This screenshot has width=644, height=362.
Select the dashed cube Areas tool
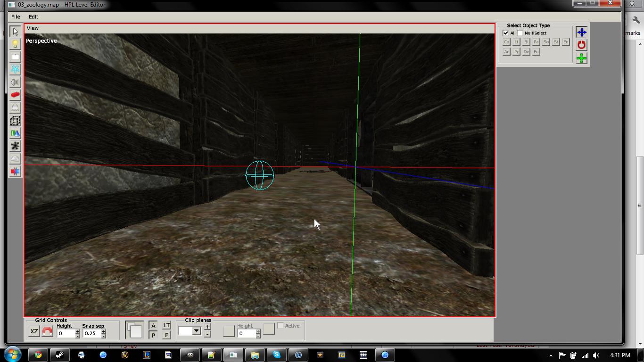coord(15,121)
